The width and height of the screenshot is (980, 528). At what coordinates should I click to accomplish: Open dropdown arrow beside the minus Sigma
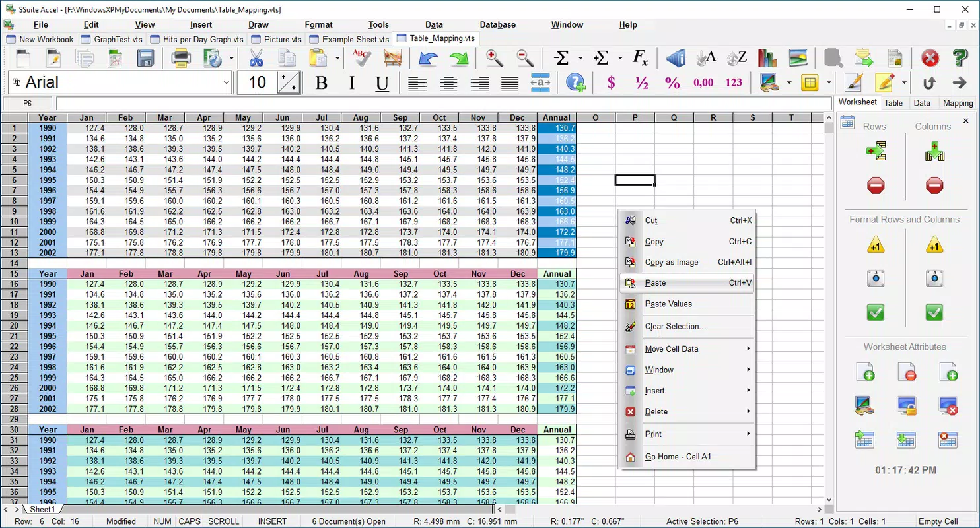(x=580, y=59)
